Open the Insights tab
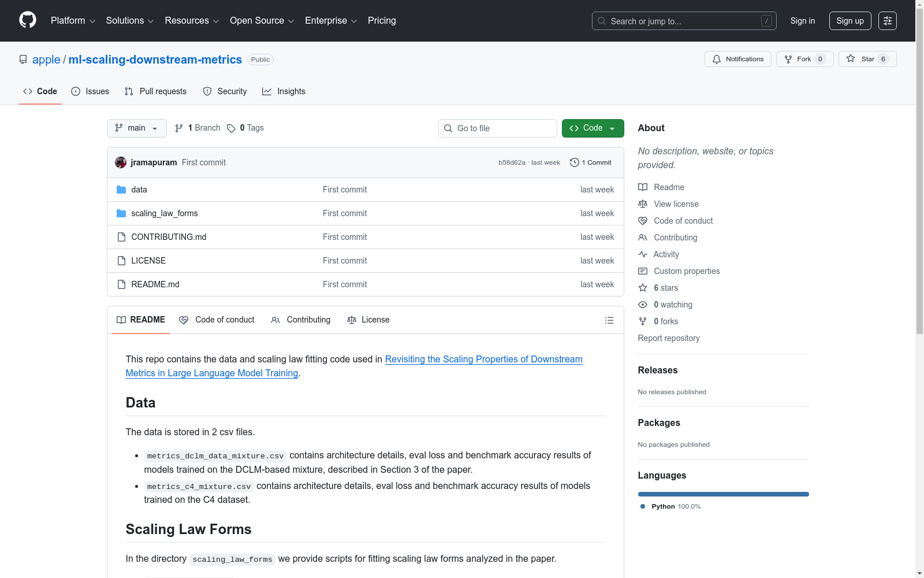 click(x=284, y=91)
